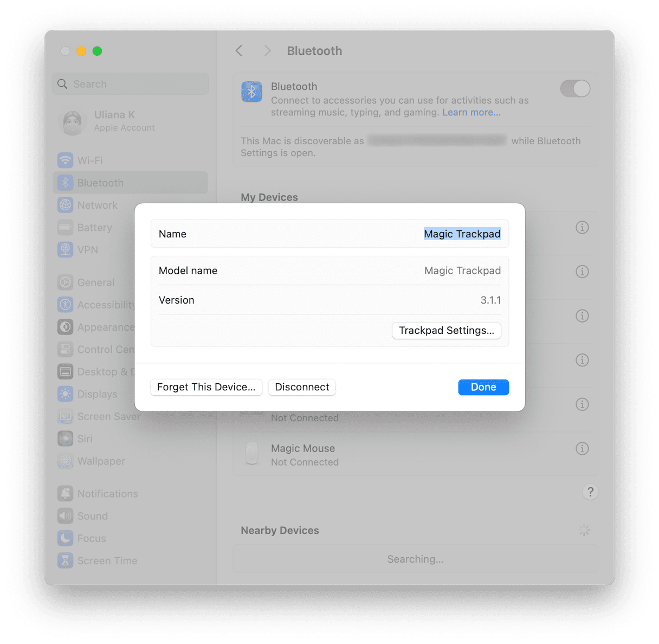Viewport: 659px width, 644px height.
Task: Click the My Devices heading
Action: (269, 197)
